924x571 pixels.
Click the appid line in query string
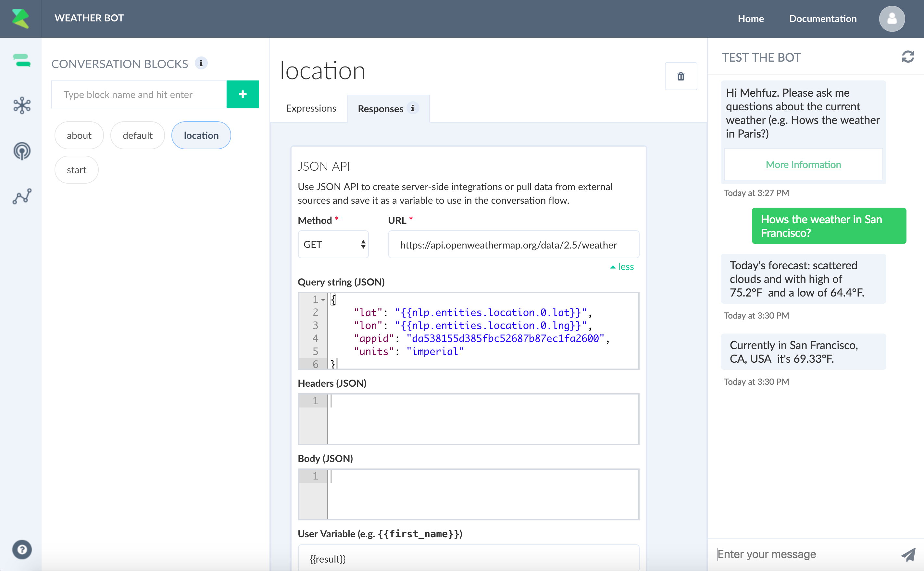481,338
